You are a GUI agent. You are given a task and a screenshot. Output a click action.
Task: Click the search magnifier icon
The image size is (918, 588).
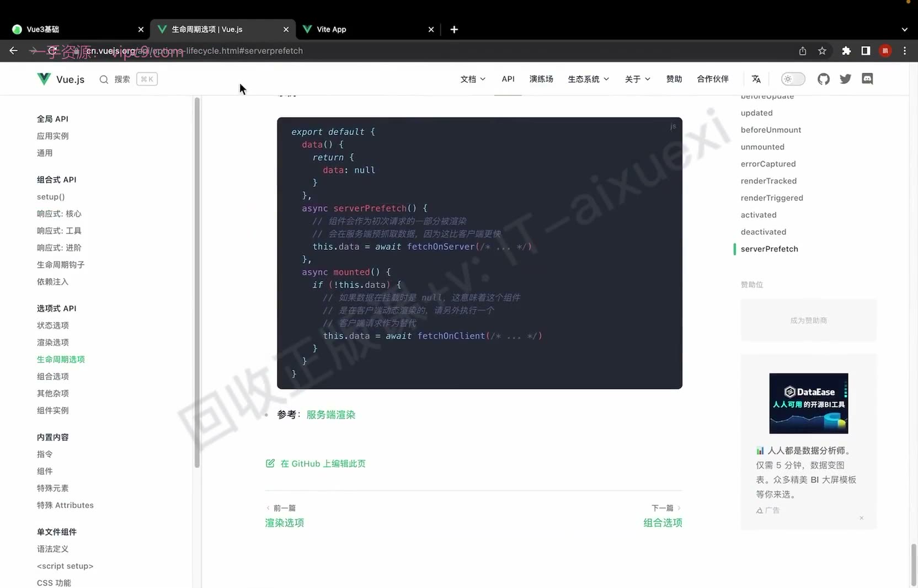tap(104, 79)
